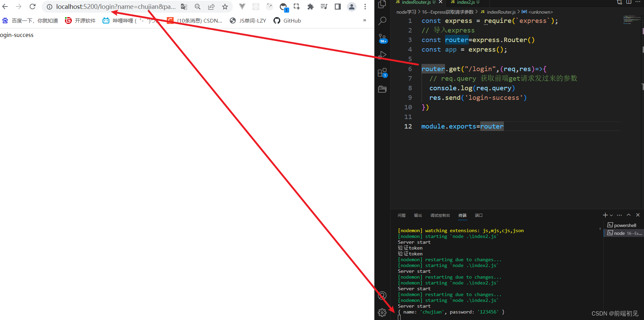Click the 16--Express获取请求参数 breadcrumb
The height and width of the screenshot is (320, 644).
tap(447, 12)
